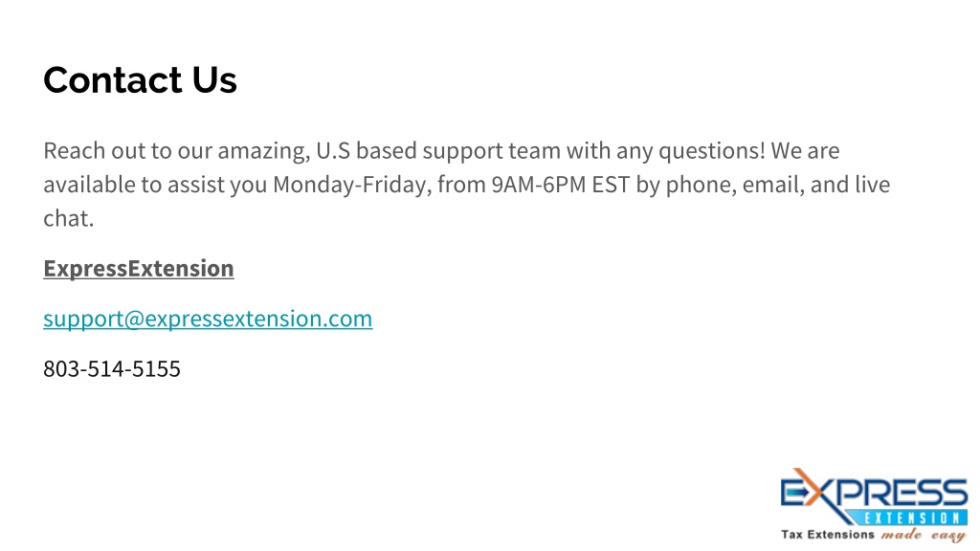980x551 pixels.
Task: Click the word 'questions!' in the paragraph
Action: point(711,151)
